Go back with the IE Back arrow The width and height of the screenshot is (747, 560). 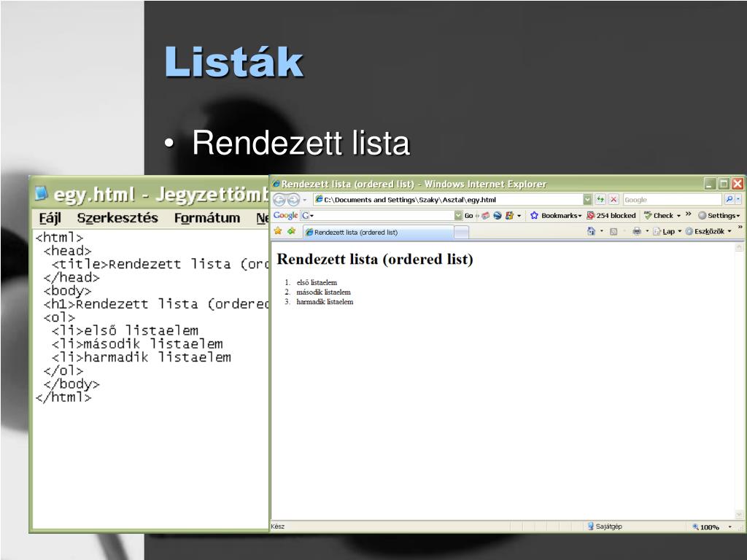(x=279, y=200)
